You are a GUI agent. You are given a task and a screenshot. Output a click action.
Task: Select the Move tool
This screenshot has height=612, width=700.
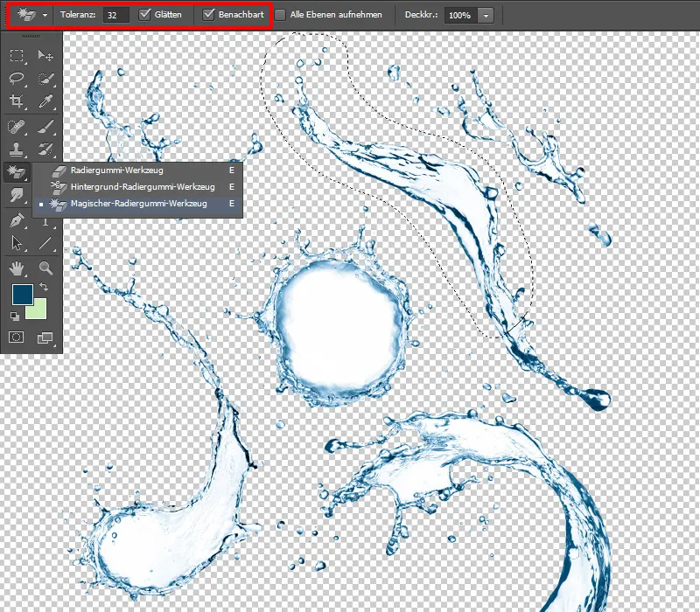pyautogui.click(x=45, y=55)
